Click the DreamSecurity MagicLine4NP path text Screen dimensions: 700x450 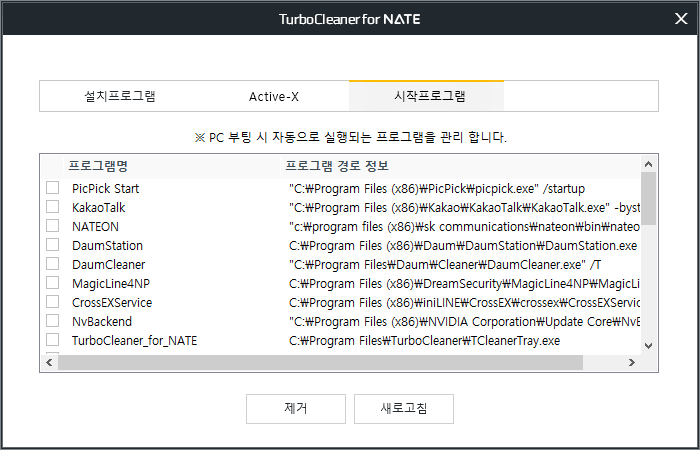[464, 283]
